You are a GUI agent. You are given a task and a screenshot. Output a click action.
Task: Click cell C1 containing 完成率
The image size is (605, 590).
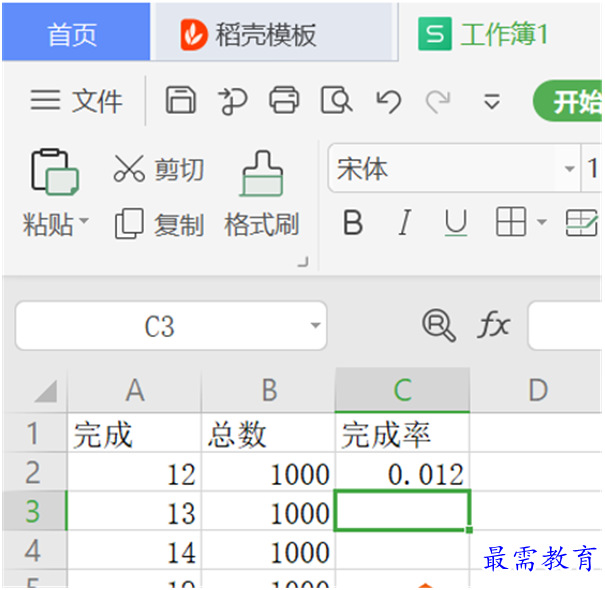tap(402, 433)
